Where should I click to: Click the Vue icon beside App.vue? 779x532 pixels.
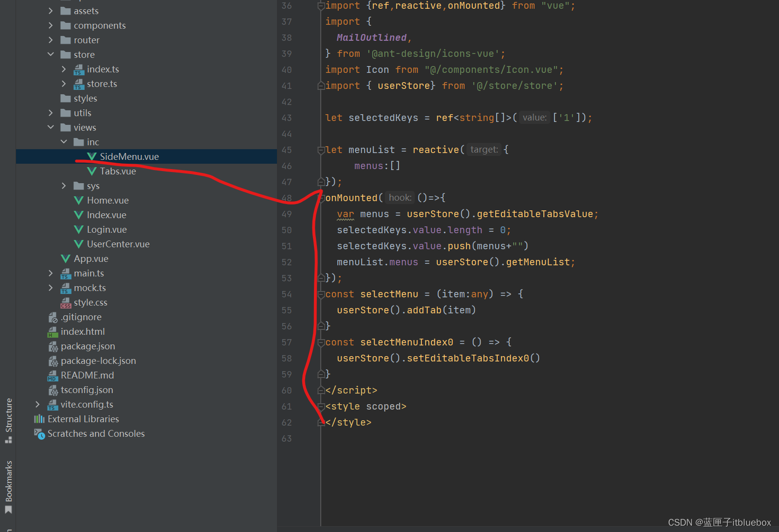click(66, 258)
